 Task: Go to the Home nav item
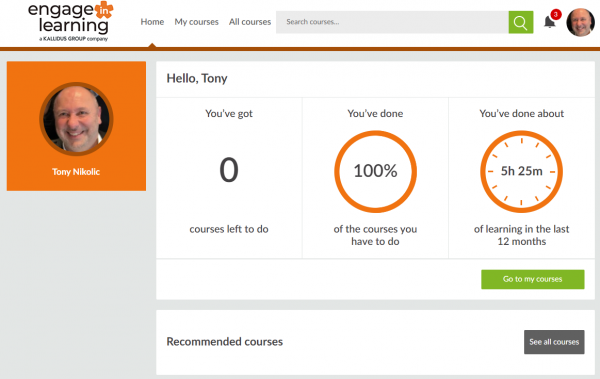[152, 22]
